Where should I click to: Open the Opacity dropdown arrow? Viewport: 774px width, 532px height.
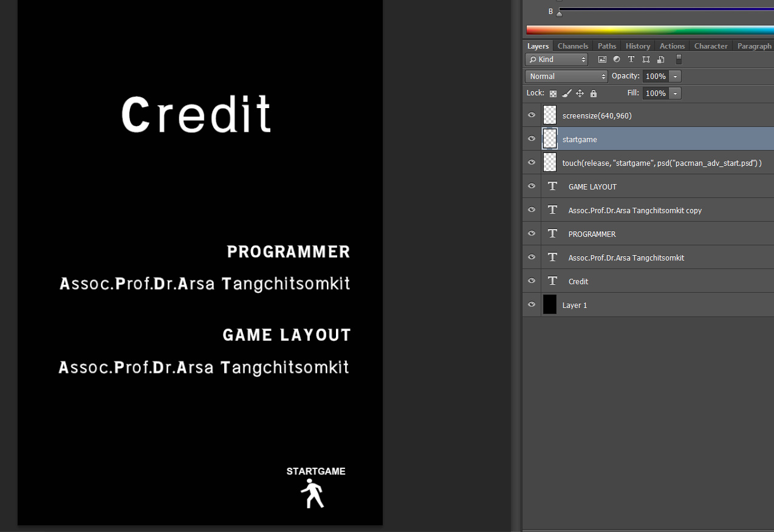click(675, 76)
